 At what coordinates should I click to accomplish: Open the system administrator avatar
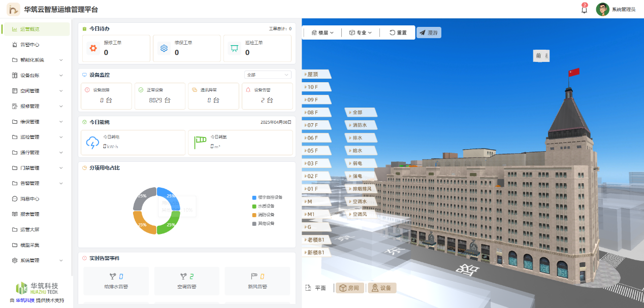coord(602,10)
